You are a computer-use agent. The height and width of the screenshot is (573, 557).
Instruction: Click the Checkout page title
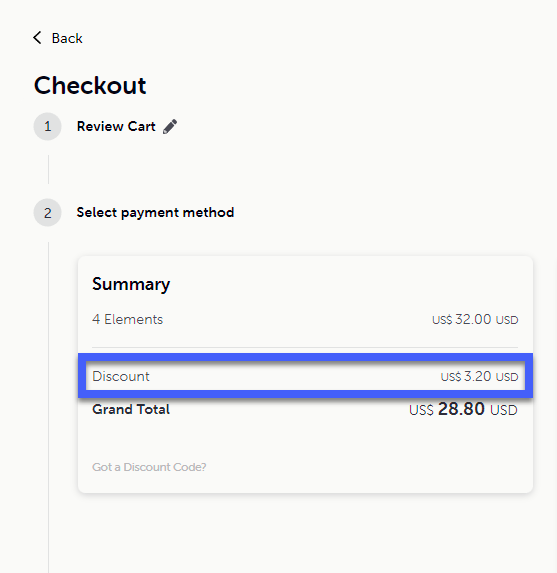point(90,85)
